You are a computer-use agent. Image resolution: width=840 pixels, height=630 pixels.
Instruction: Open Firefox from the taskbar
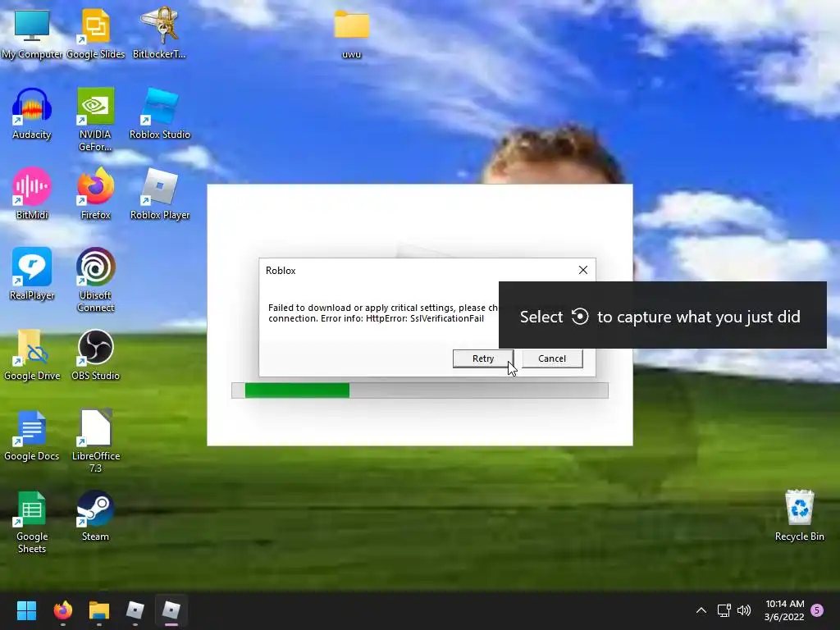[62, 610]
